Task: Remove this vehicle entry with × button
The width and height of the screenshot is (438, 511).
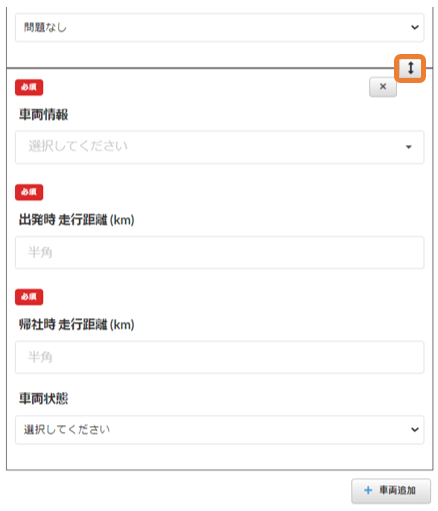Action: click(x=383, y=87)
